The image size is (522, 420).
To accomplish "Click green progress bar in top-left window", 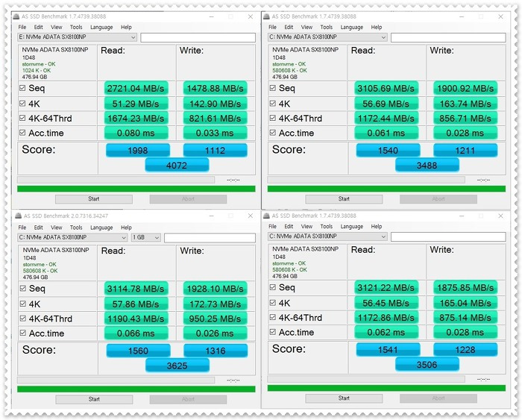I will click(x=136, y=189).
